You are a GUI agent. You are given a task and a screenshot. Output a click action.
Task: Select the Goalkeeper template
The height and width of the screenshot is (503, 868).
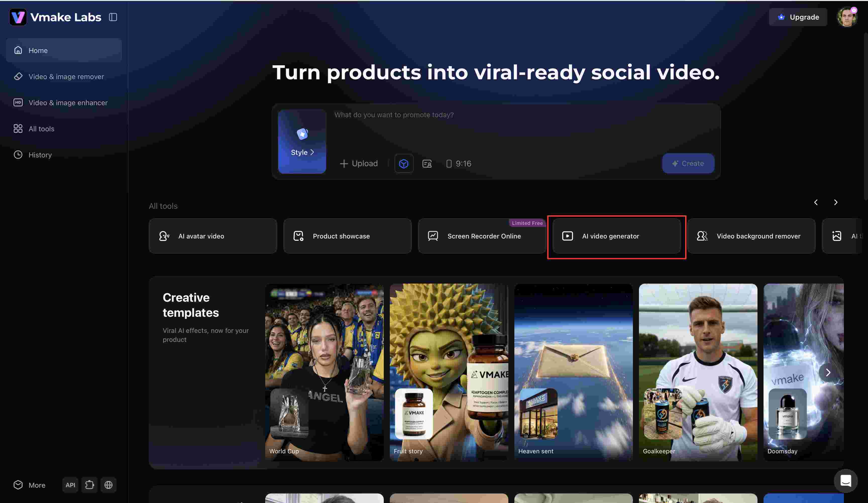click(698, 372)
